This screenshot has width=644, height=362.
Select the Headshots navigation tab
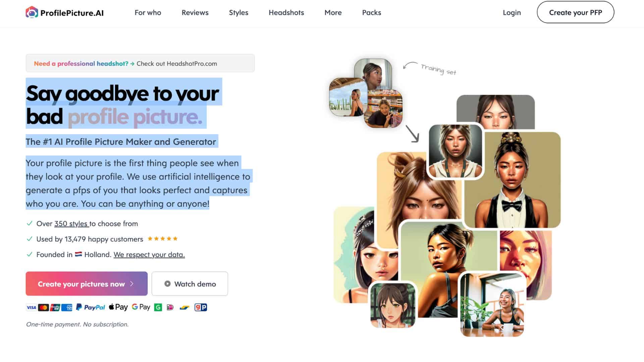(x=287, y=12)
